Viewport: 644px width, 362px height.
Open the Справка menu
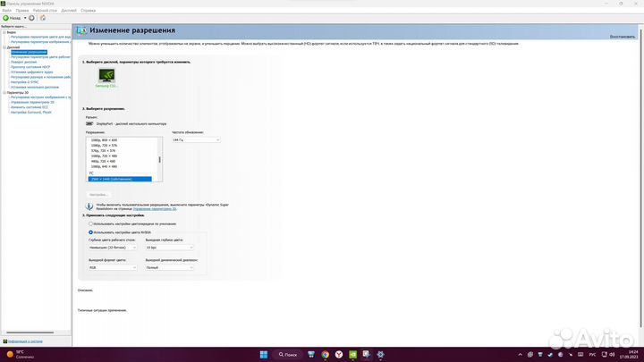(x=88, y=10)
